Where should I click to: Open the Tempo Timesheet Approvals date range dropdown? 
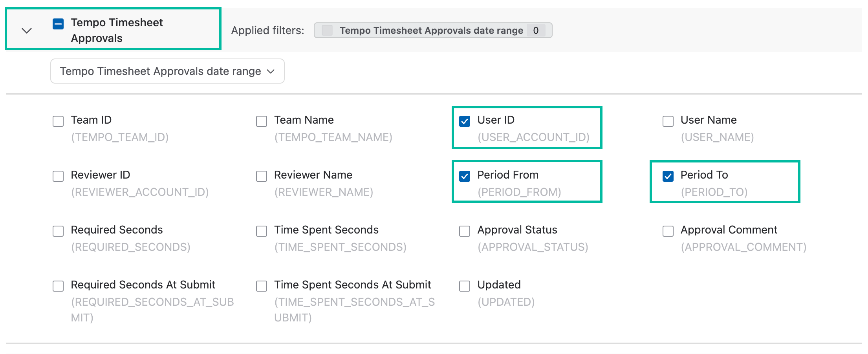(x=167, y=71)
